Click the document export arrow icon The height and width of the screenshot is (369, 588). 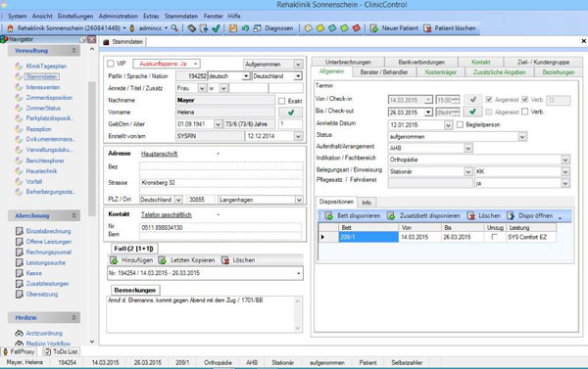[x=204, y=28]
